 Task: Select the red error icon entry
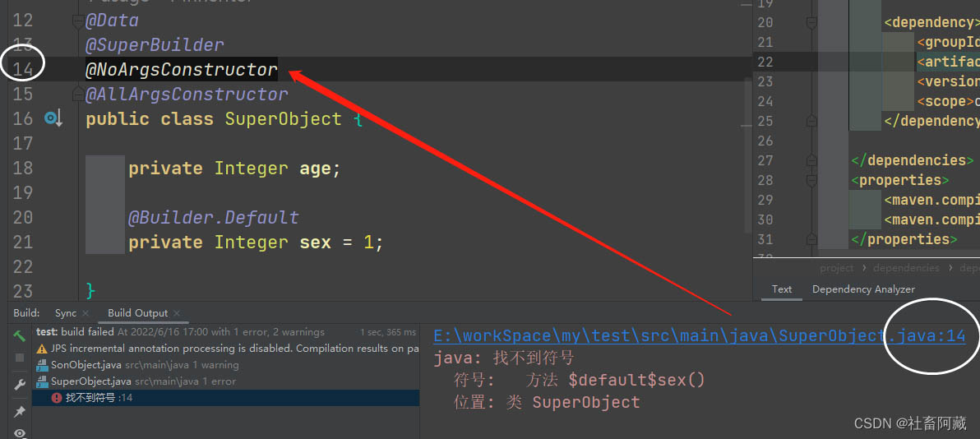57,398
